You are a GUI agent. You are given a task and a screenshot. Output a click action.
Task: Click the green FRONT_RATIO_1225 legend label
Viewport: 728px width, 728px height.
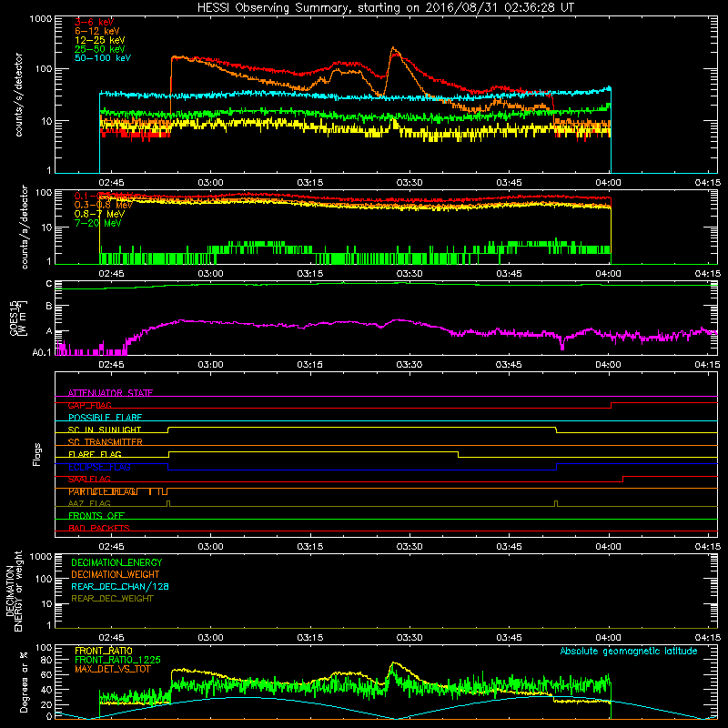[x=117, y=660]
